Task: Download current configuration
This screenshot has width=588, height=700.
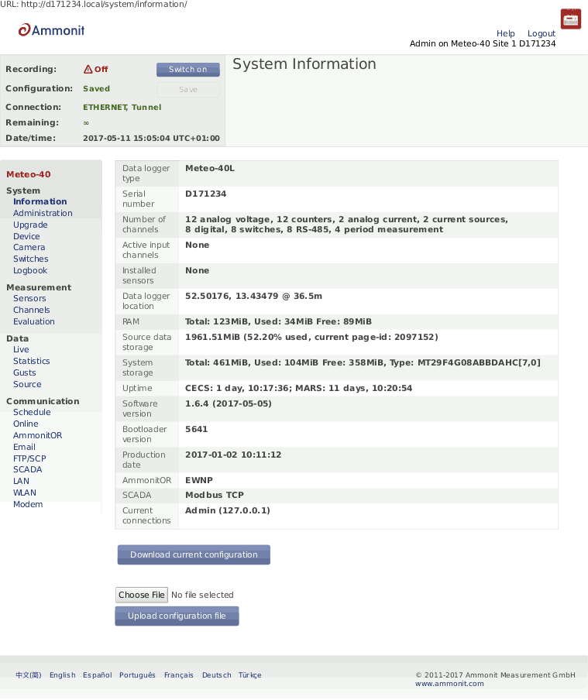Action: [x=194, y=554]
